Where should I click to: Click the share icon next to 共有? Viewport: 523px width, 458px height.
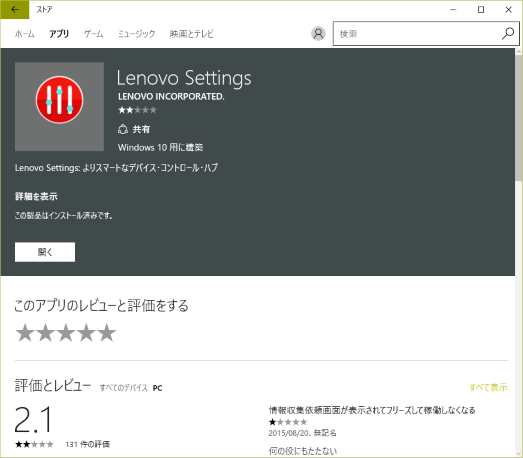coord(123,129)
